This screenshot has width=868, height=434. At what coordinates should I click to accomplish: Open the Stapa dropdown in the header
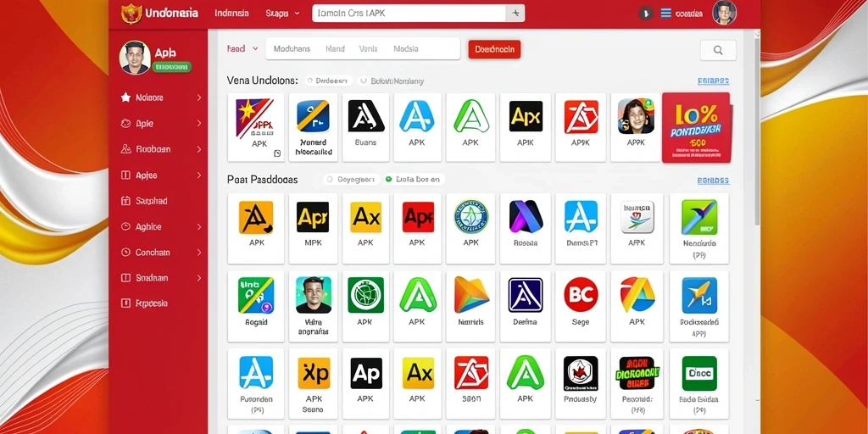click(x=282, y=14)
